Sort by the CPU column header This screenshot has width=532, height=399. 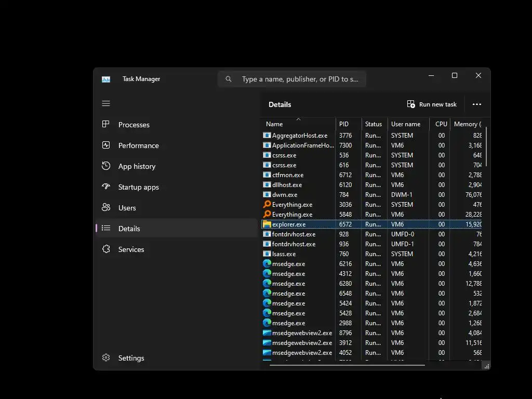tap(440, 124)
